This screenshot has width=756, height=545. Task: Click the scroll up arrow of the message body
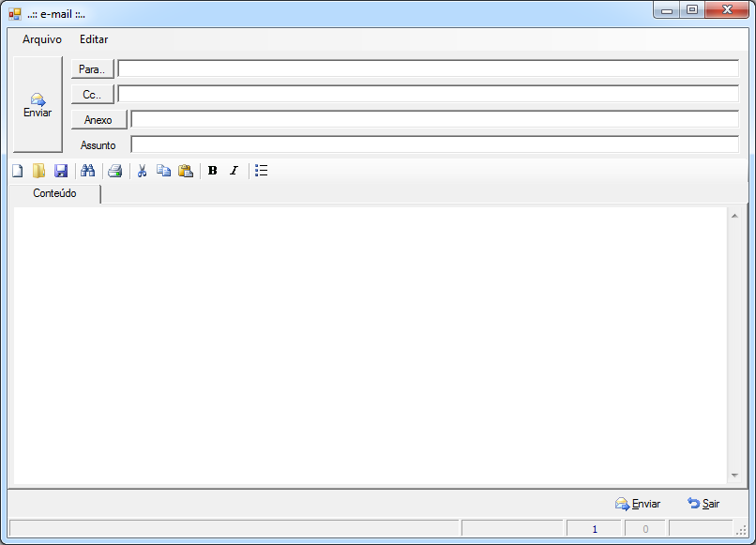coord(734,216)
